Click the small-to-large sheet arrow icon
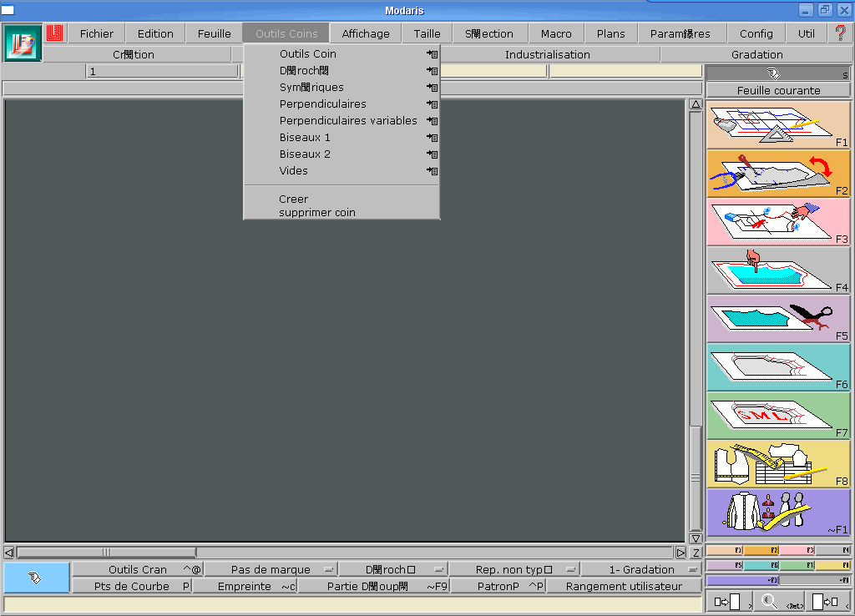Image resolution: width=855 pixels, height=616 pixels. point(728,602)
